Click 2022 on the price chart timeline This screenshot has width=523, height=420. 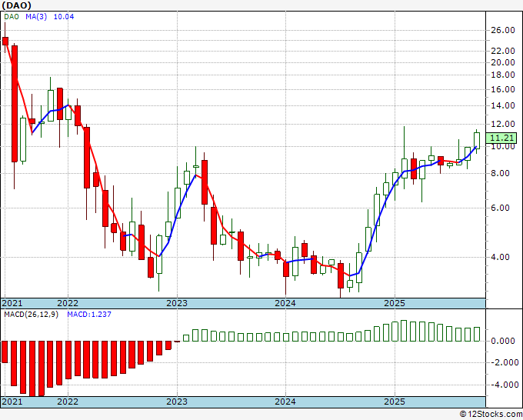point(68,303)
